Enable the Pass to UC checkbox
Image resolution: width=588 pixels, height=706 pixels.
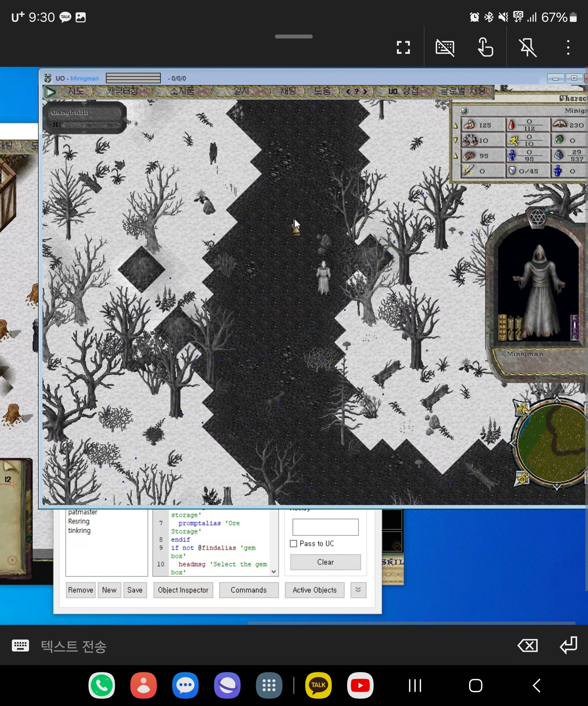[293, 544]
